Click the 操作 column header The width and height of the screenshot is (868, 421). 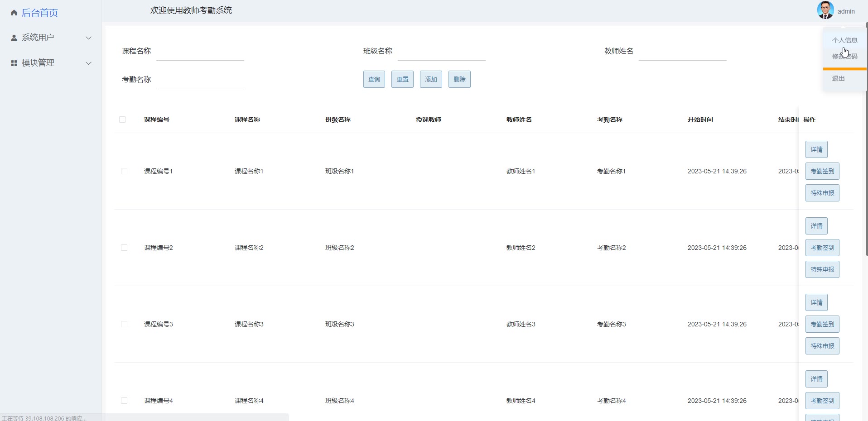click(x=810, y=120)
